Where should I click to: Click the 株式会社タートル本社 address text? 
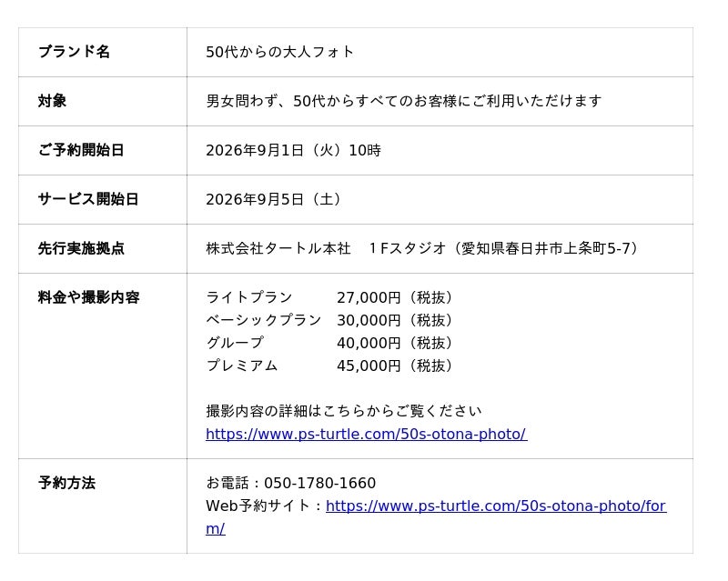[x=423, y=248]
